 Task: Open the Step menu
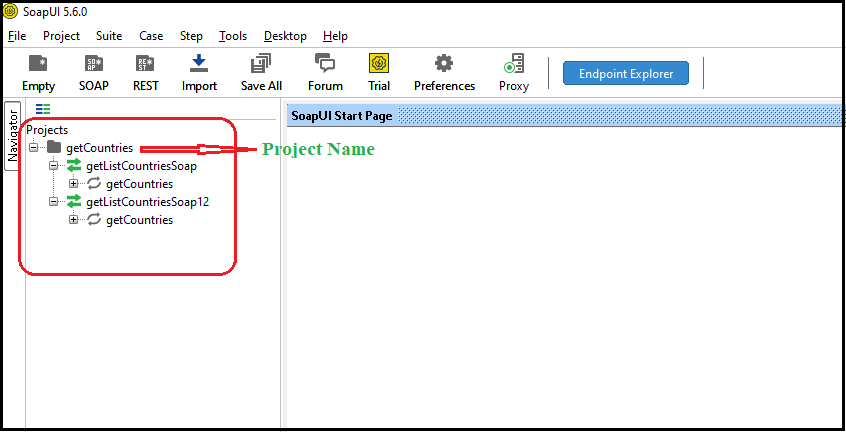click(x=191, y=36)
